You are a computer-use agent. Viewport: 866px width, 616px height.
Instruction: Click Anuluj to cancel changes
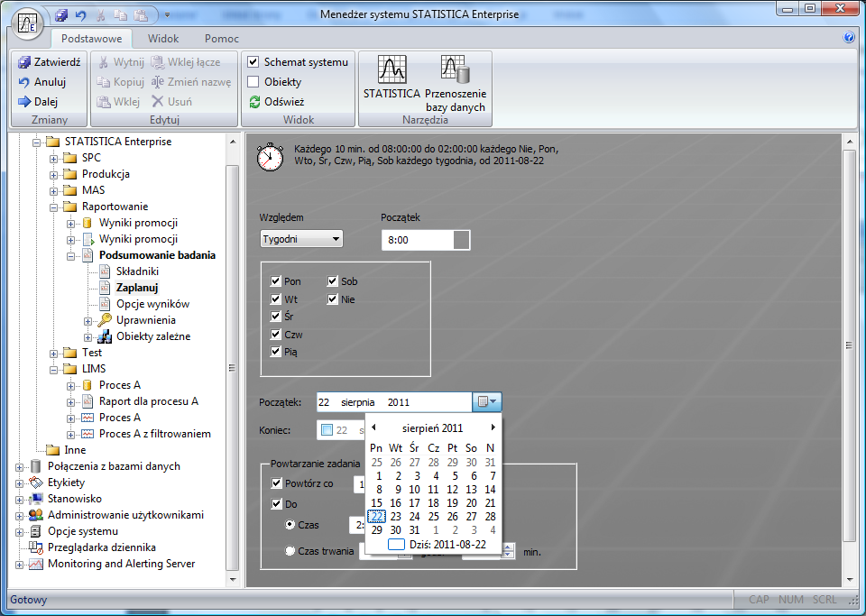pos(42,82)
